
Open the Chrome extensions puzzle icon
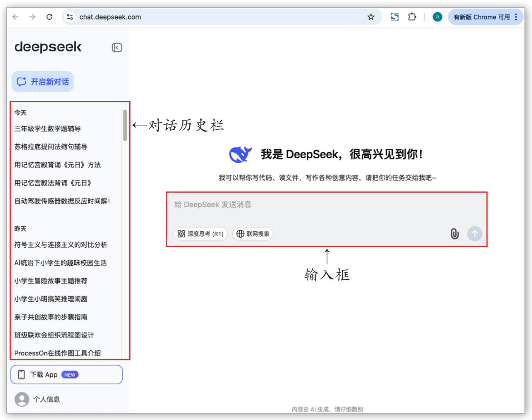(412, 17)
